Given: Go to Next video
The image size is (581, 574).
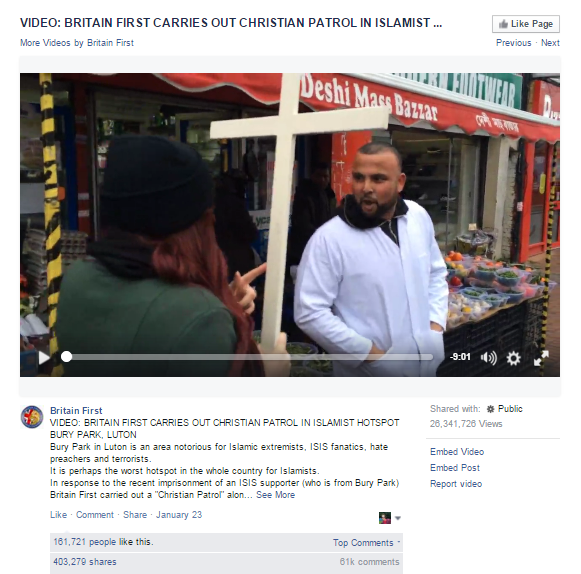Looking at the screenshot, I should click(550, 43).
